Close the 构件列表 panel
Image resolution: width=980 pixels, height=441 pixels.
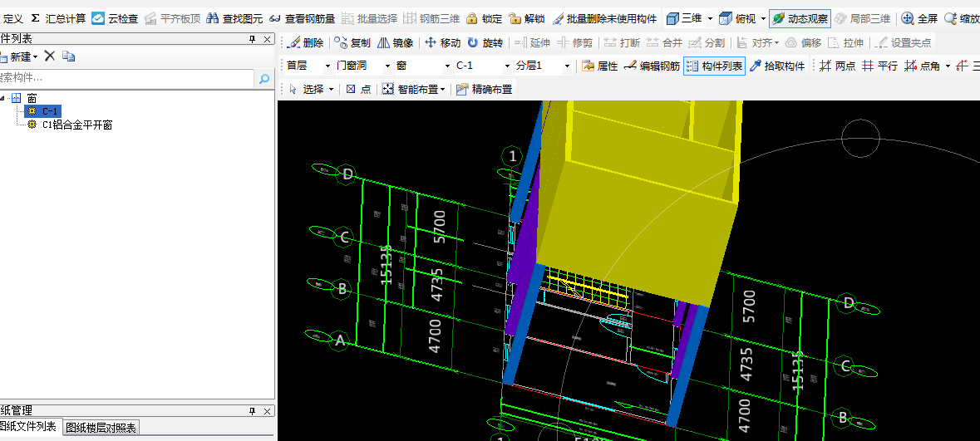[268, 39]
